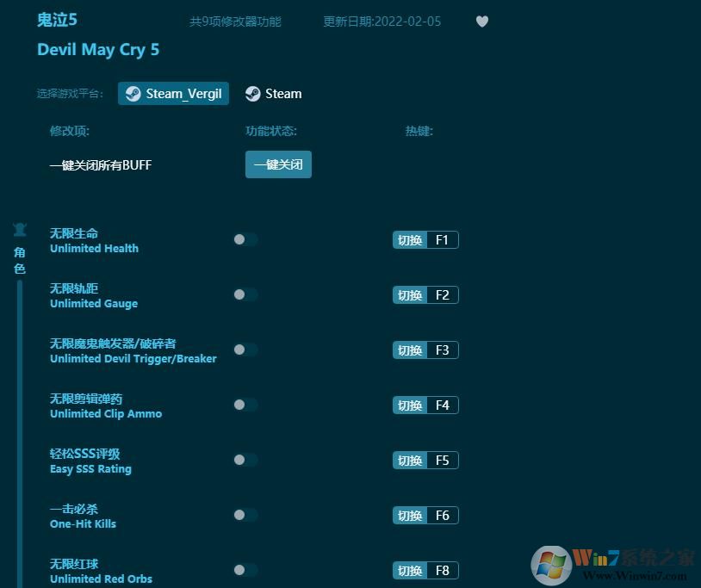The image size is (701, 588).
Task: Click the 鬼泣5 game title
Action: click(x=57, y=20)
